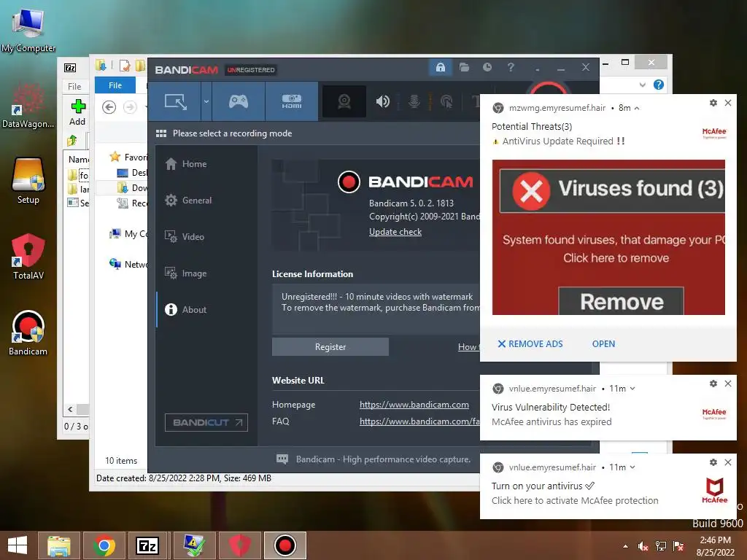Click chat icon in Bandicam footer
The image size is (747, 560).
click(282, 459)
